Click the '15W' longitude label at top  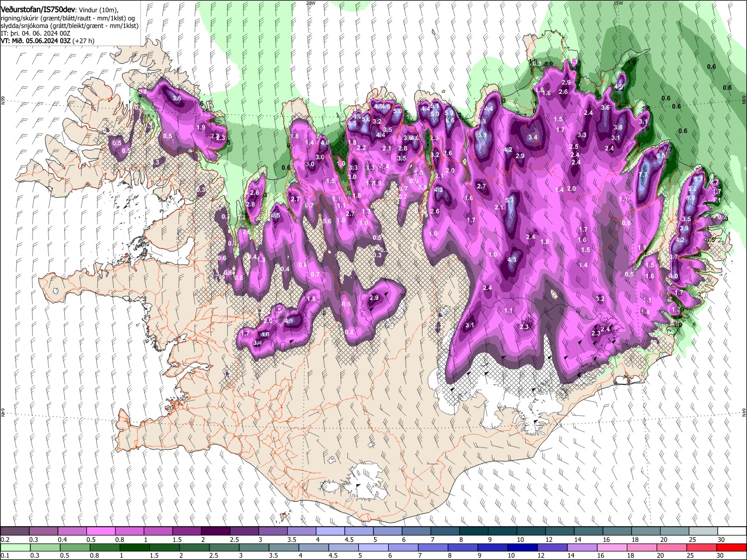pyautogui.click(x=619, y=3)
